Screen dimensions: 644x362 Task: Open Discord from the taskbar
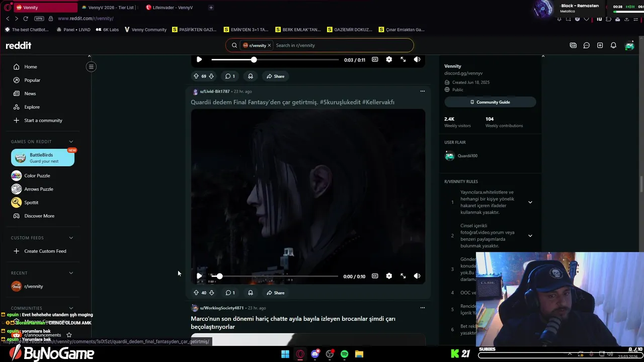pos(315,354)
